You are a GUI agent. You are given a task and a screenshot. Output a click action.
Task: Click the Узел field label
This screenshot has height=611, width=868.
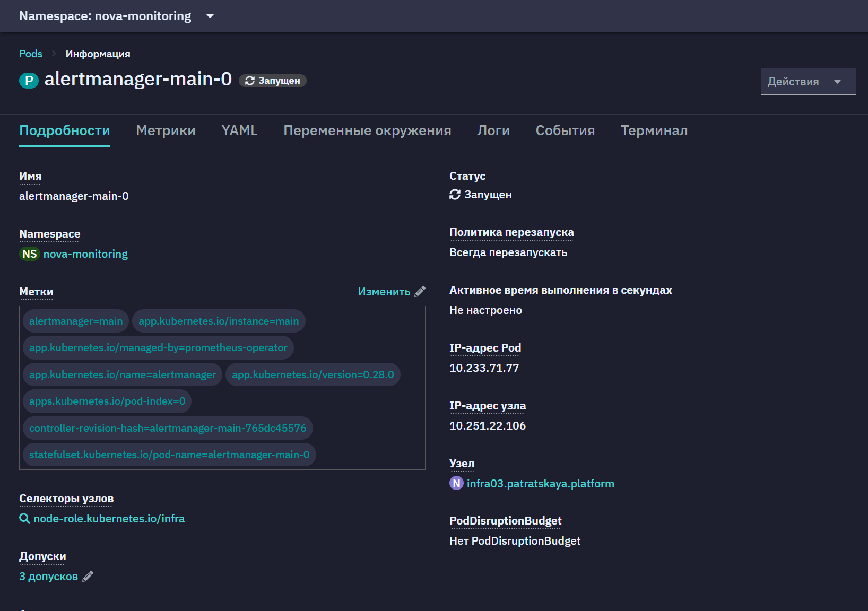(462, 464)
